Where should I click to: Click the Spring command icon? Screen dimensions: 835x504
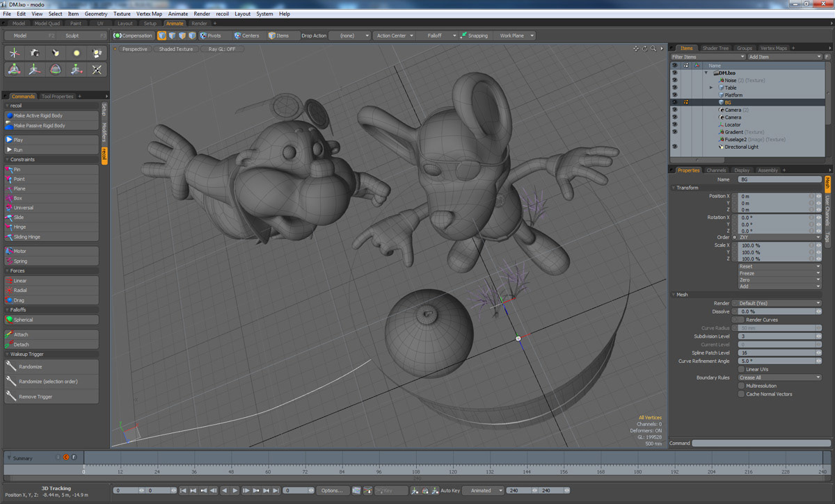tap(9, 261)
